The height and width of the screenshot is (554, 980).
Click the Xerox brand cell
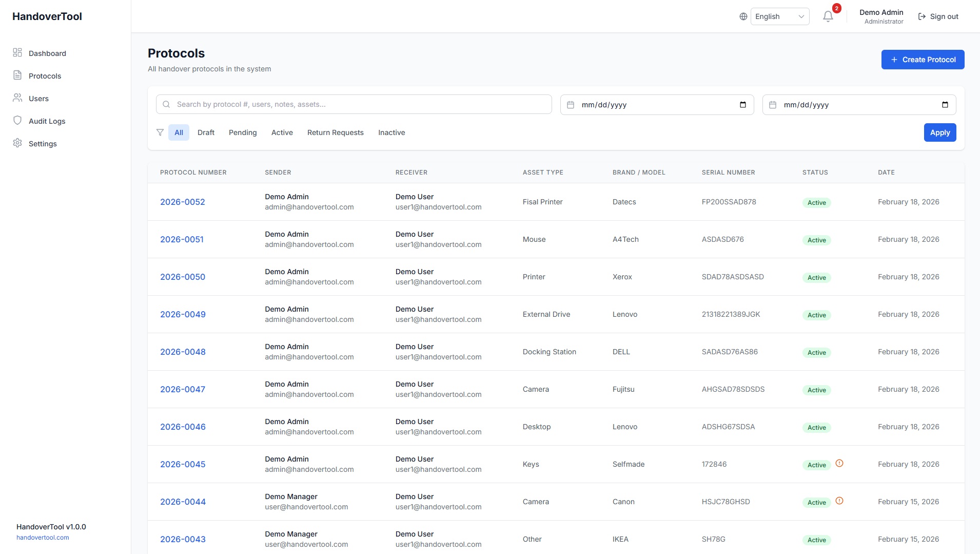(622, 277)
